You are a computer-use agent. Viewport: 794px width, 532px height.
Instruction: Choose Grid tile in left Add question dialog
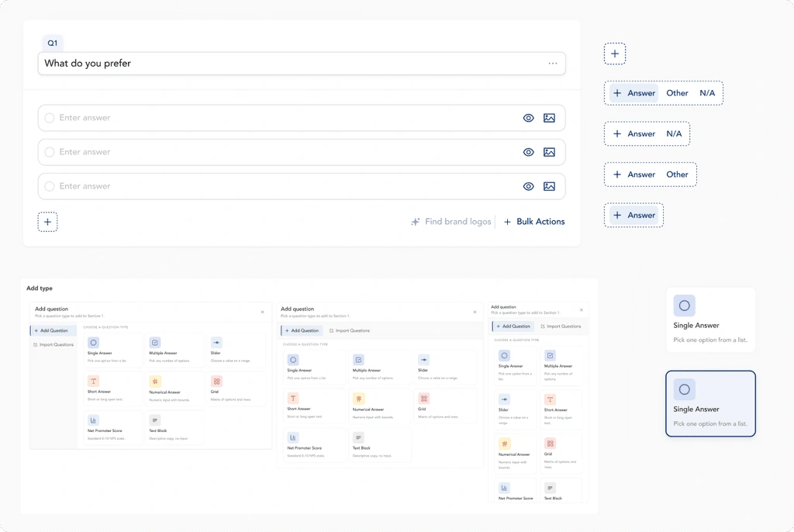236,389
